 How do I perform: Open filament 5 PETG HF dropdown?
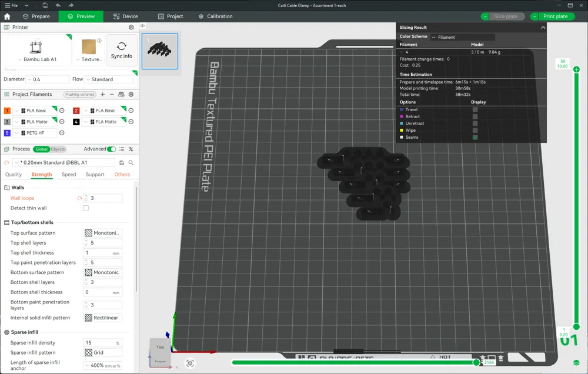coord(35,133)
